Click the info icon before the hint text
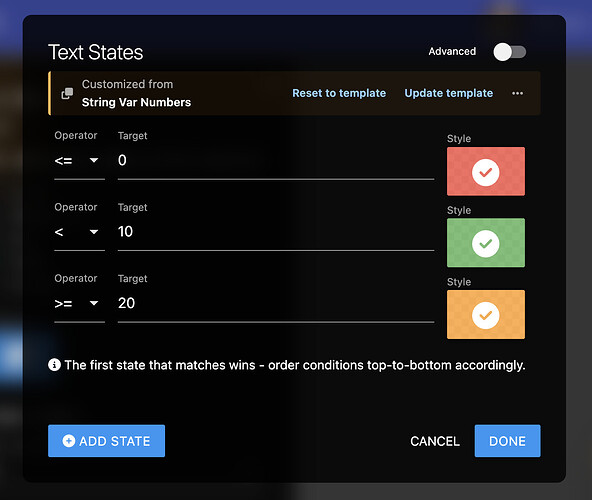The image size is (592, 500). (x=54, y=365)
